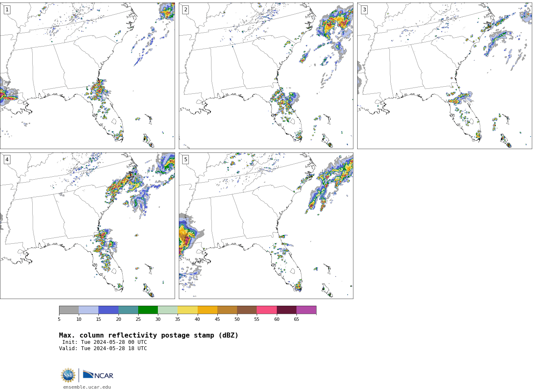Select the pale green 30-35 dBZ swatch
This screenshot has height=392, width=536.
[x=168, y=310]
